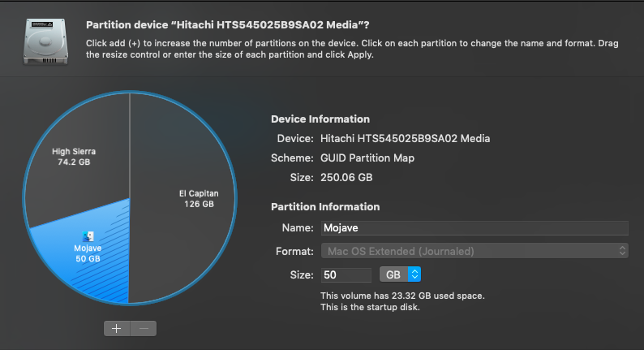Click the 250.06 GB size value
Viewport: 644px width, 350px height.
point(346,178)
